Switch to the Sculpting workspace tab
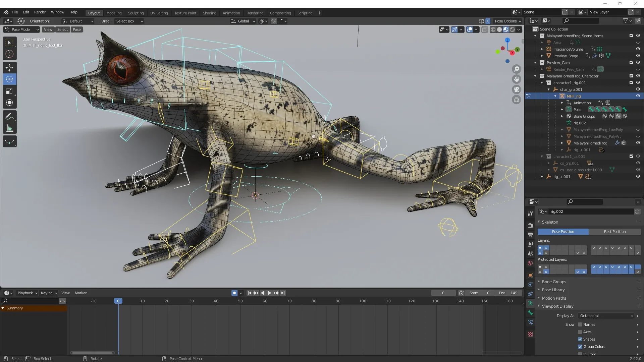The image size is (644, 362). (x=136, y=13)
